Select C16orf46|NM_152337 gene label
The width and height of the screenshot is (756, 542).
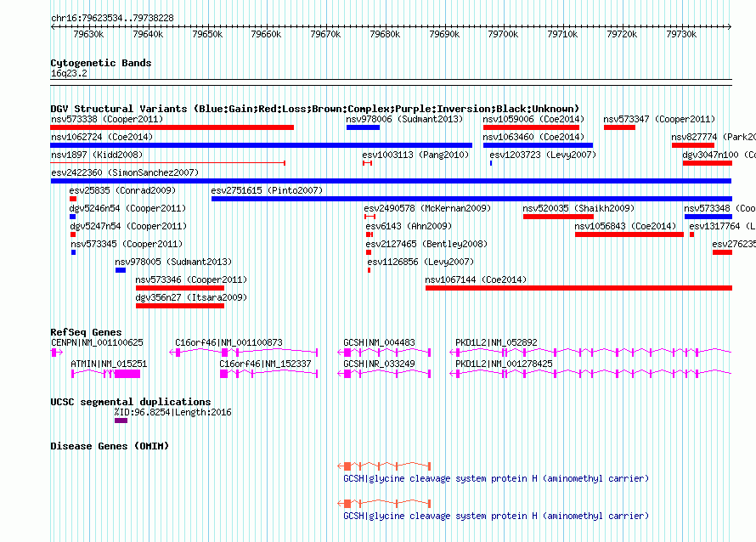coord(265,364)
